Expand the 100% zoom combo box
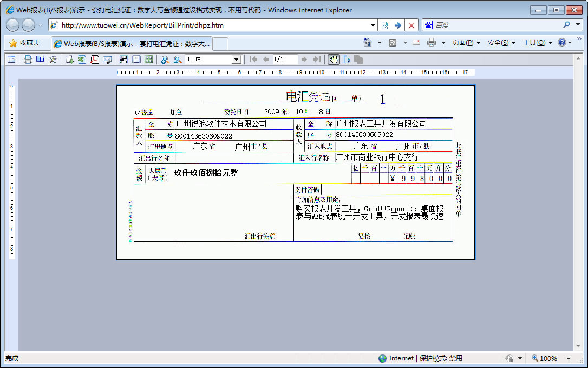 (236, 60)
